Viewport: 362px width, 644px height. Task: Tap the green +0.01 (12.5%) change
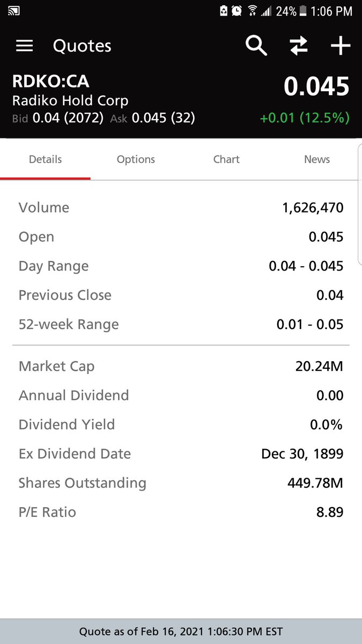pos(305,118)
